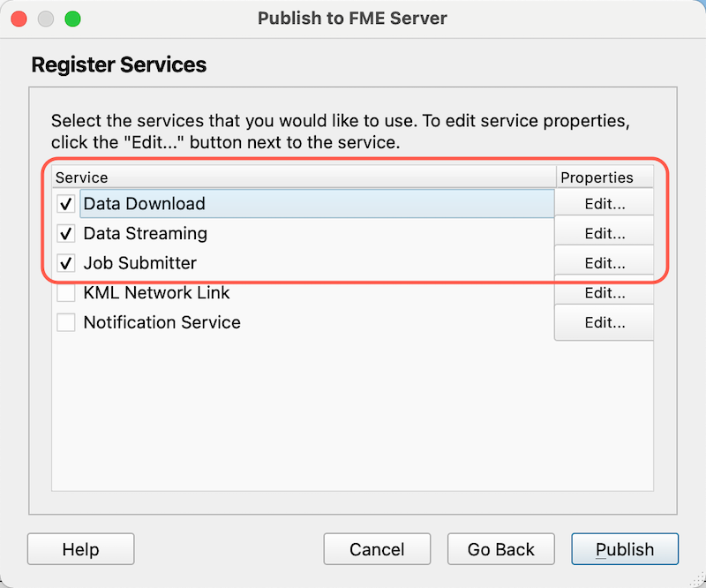Image resolution: width=706 pixels, height=588 pixels.
Task: Click the Properties column header
Action: click(x=605, y=177)
